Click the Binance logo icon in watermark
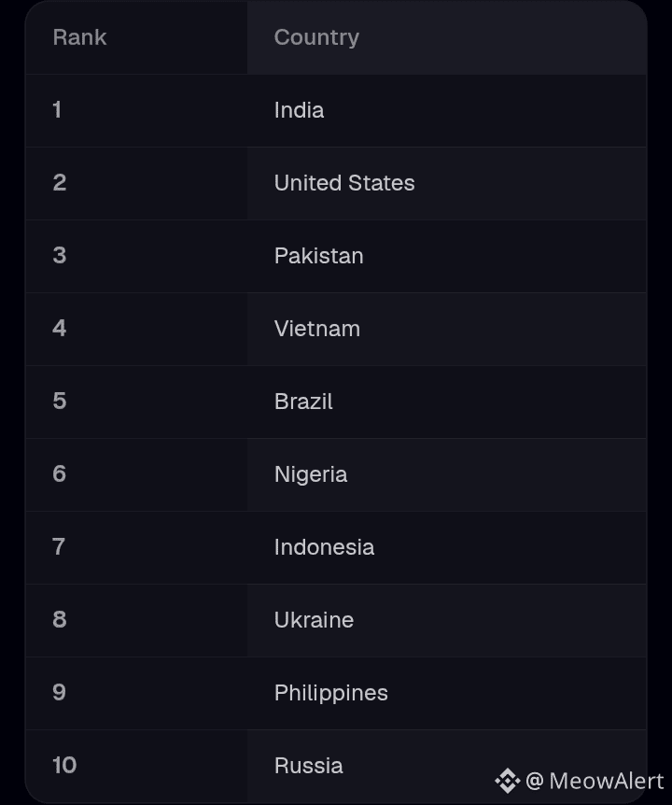This screenshot has height=805, width=672. click(x=508, y=781)
